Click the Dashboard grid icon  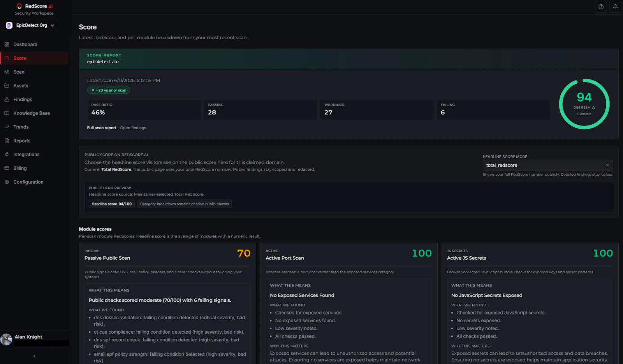tap(7, 44)
